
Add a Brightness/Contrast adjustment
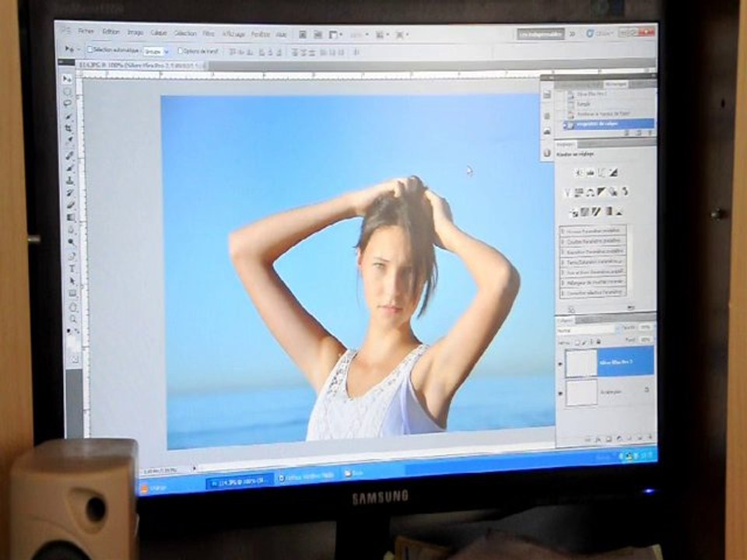(x=579, y=173)
